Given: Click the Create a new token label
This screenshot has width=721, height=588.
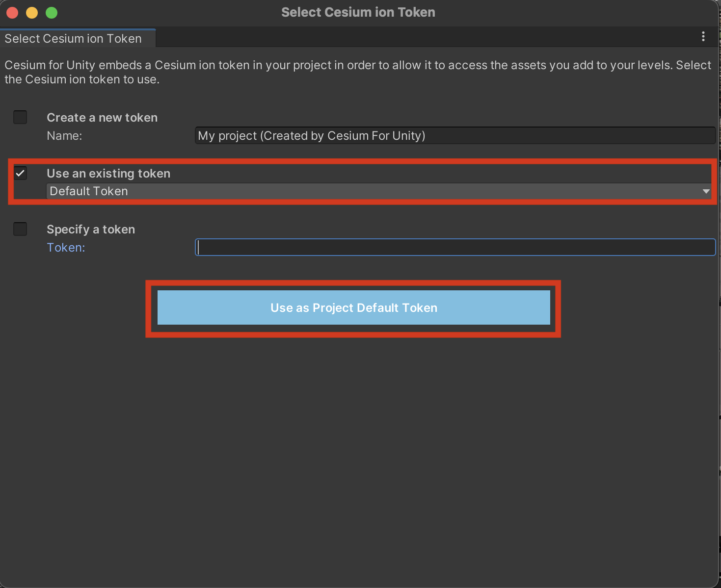Looking at the screenshot, I should [x=102, y=118].
